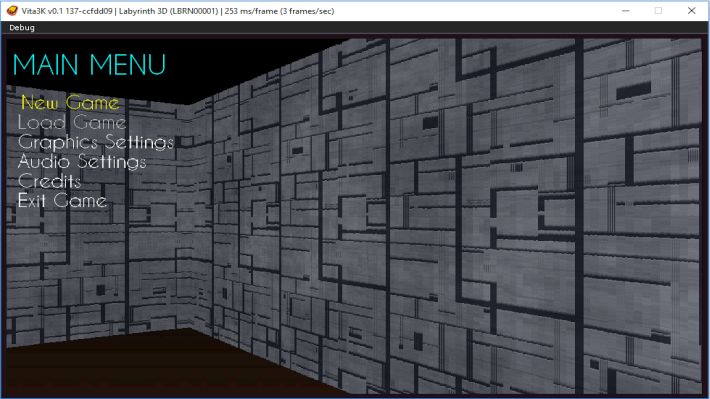
Task: Click the MAIN MENU heading
Action: coord(89,64)
